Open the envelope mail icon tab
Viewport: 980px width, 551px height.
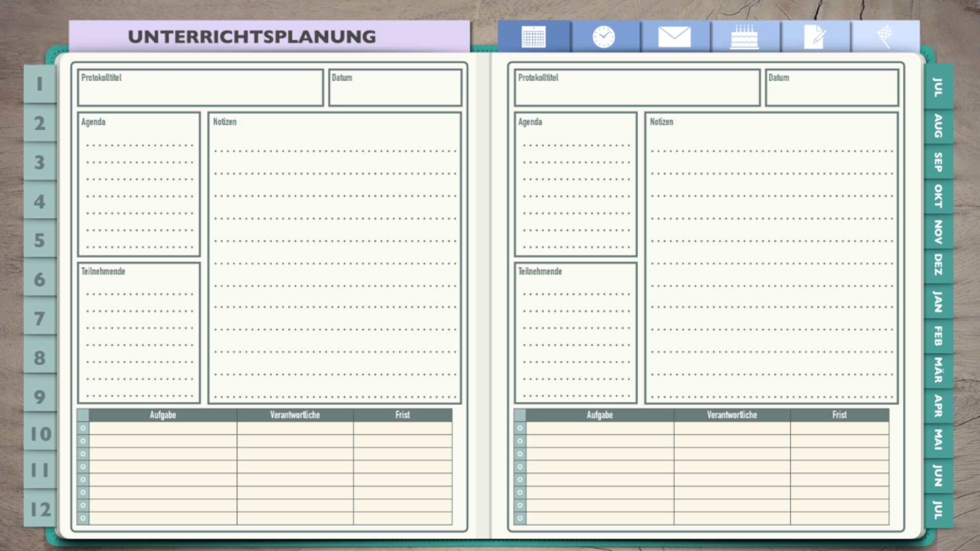coord(674,37)
